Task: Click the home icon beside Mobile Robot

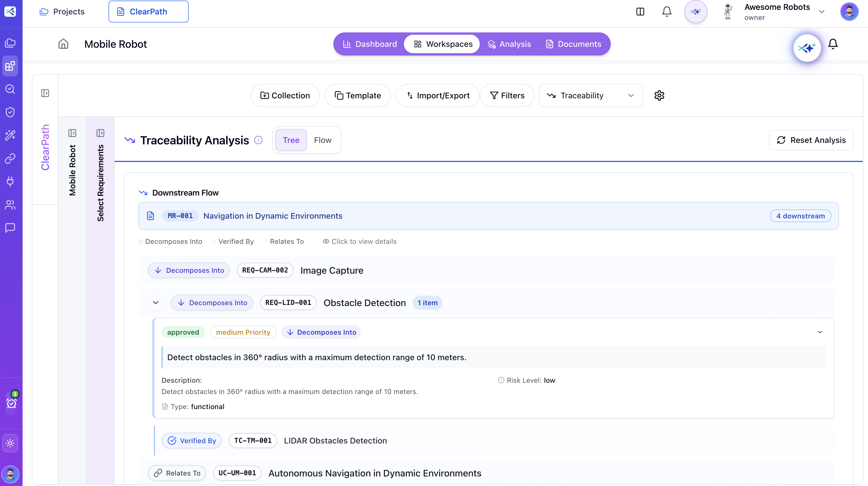Action: pos(63,44)
